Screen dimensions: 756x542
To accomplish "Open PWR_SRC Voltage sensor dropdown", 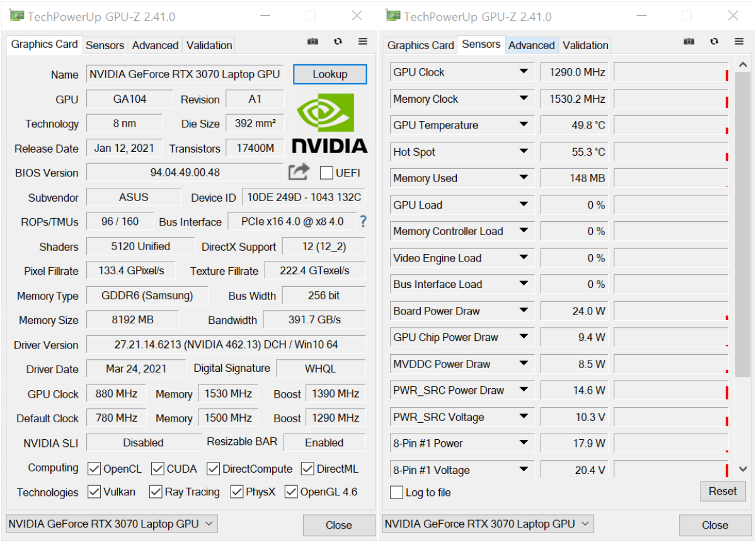I will 524,417.
